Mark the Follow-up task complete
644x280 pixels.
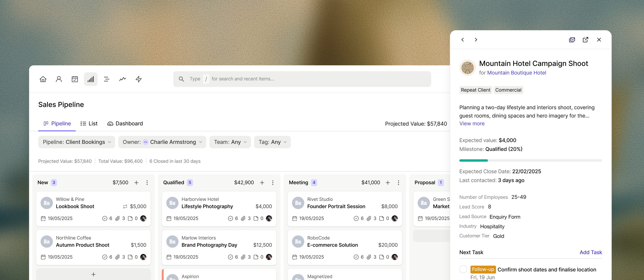click(x=463, y=269)
